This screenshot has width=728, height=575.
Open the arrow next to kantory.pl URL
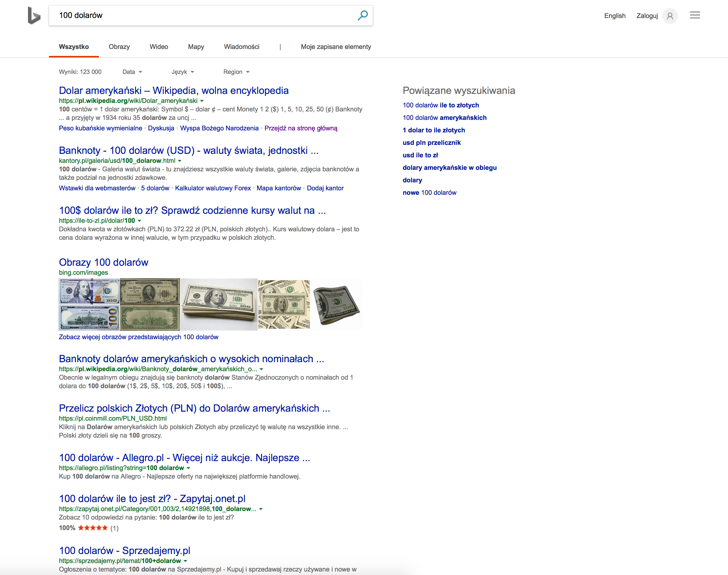pyautogui.click(x=179, y=161)
